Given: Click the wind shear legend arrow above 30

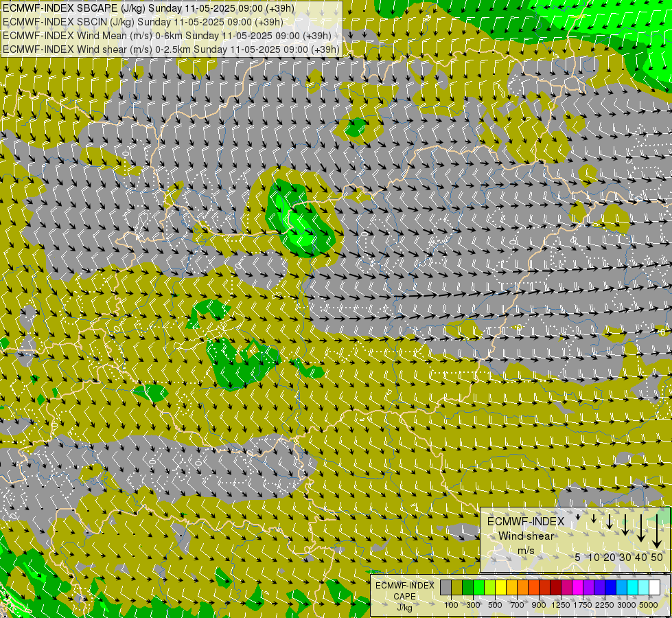Looking at the screenshot, I should pyautogui.click(x=625, y=525).
